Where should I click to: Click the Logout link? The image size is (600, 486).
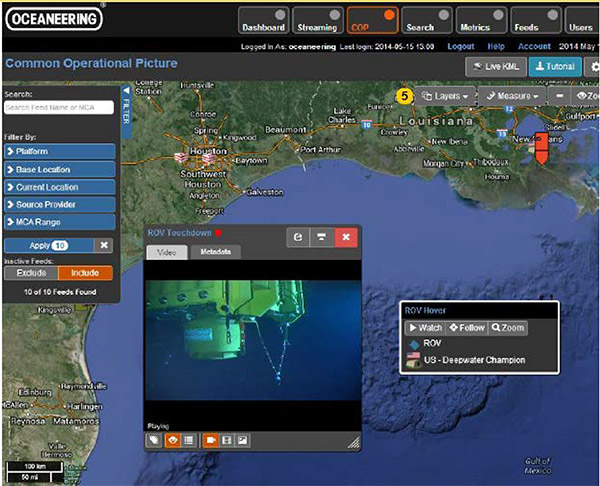pos(461,46)
